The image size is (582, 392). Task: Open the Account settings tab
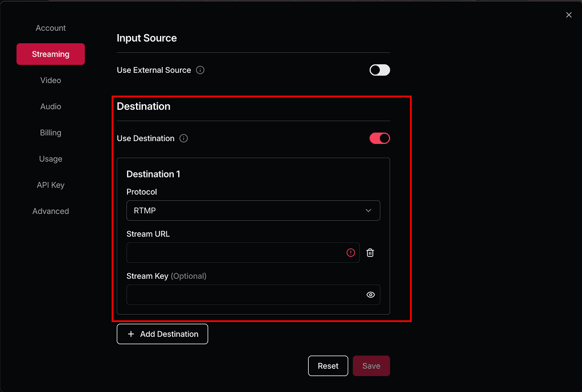click(51, 28)
